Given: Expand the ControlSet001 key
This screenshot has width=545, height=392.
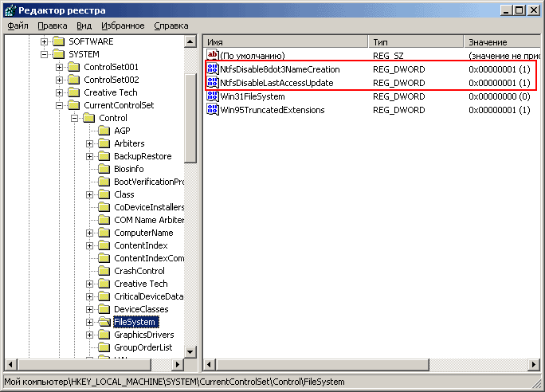Looking at the screenshot, I should [60, 67].
